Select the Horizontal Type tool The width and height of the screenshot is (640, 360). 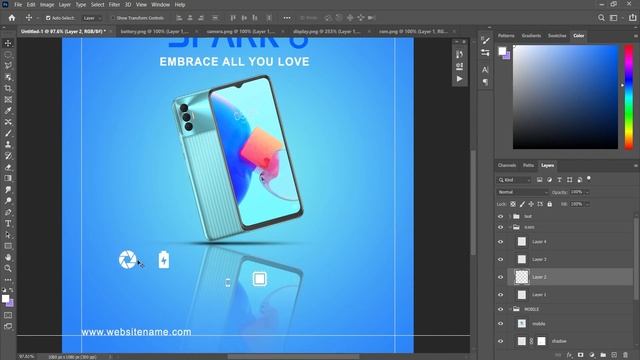tap(8, 223)
